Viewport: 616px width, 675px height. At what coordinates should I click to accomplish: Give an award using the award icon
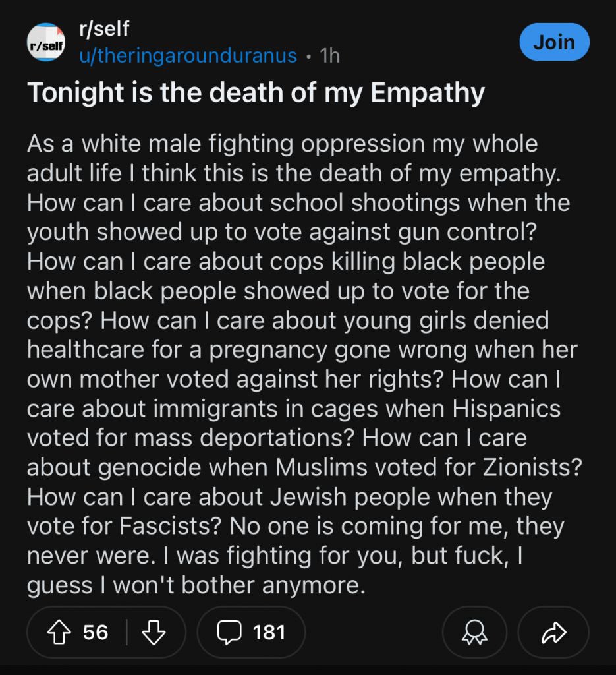[x=474, y=633]
